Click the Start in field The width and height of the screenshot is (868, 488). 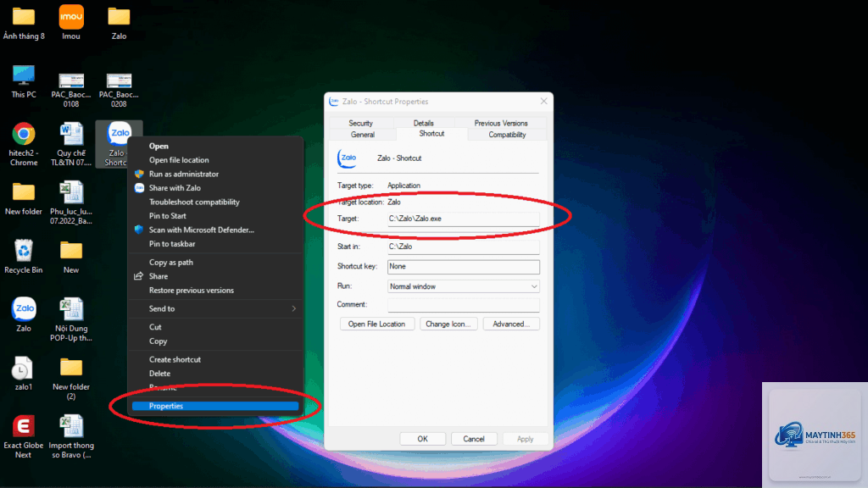click(x=464, y=247)
